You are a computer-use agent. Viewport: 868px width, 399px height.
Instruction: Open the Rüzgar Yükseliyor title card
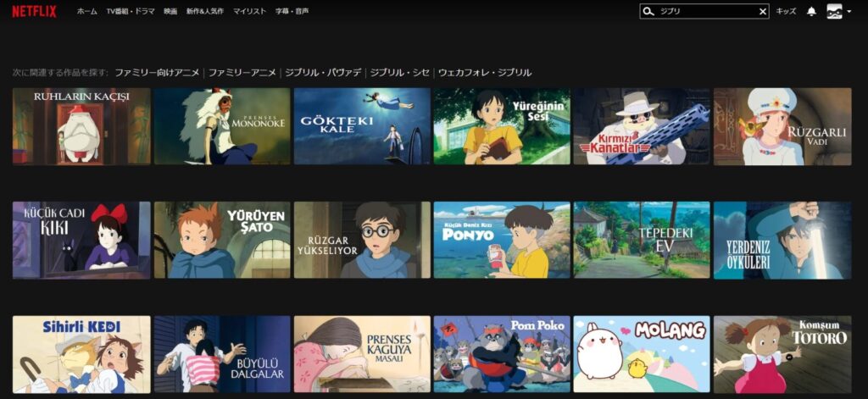tap(362, 241)
